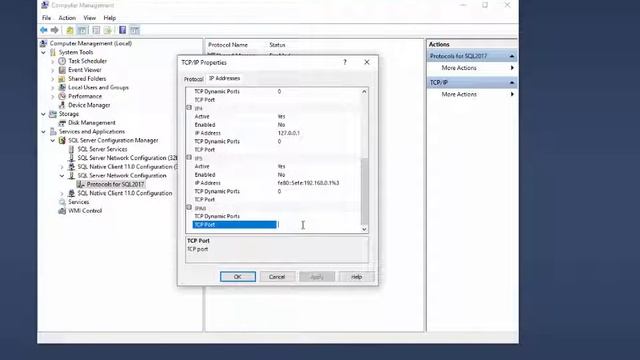Click the Up one level folder icon

coord(70,30)
